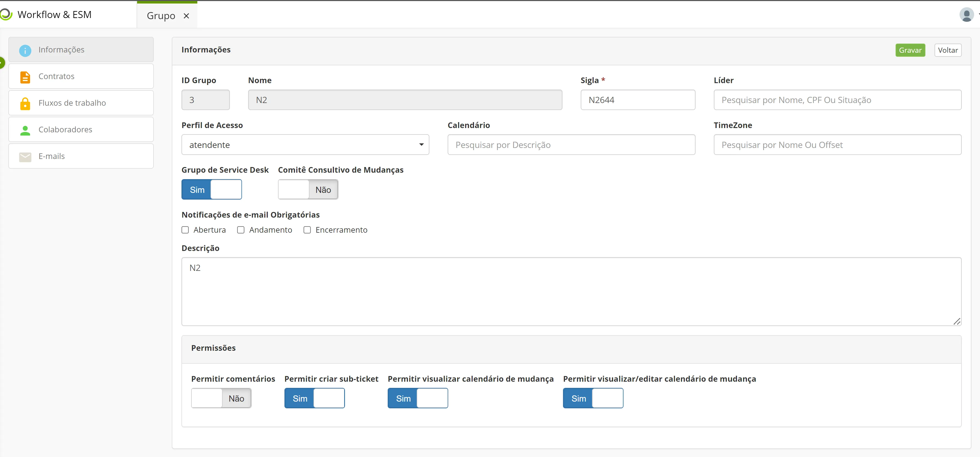Viewport: 980px width, 457px height.
Task: Open the Calendário search combo box
Action: (x=571, y=145)
